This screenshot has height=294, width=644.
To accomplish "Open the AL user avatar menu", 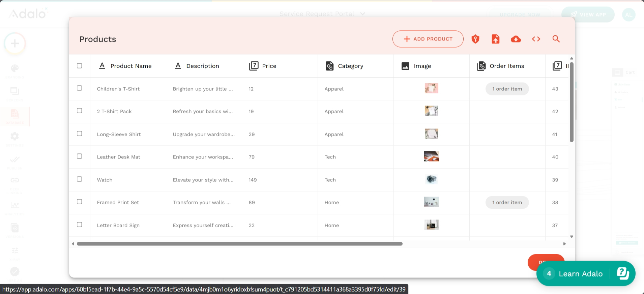I will click(628, 14).
